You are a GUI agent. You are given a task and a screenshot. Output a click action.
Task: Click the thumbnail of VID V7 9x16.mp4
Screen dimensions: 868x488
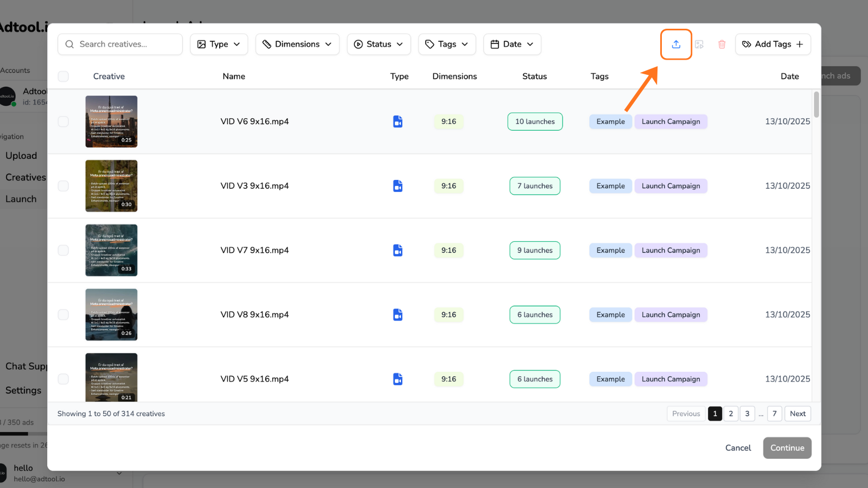(x=111, y=250)
